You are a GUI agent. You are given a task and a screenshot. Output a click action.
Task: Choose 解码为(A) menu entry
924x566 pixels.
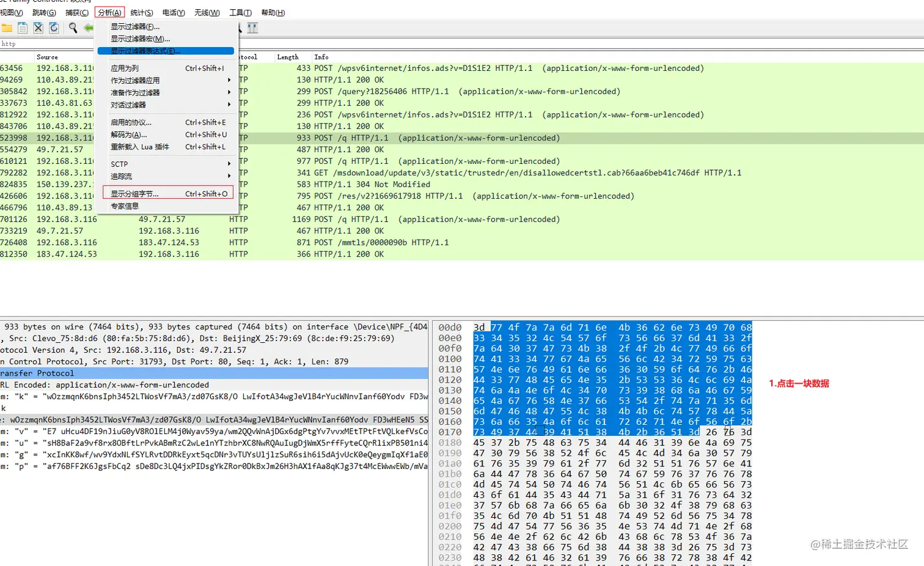[128, 134]
